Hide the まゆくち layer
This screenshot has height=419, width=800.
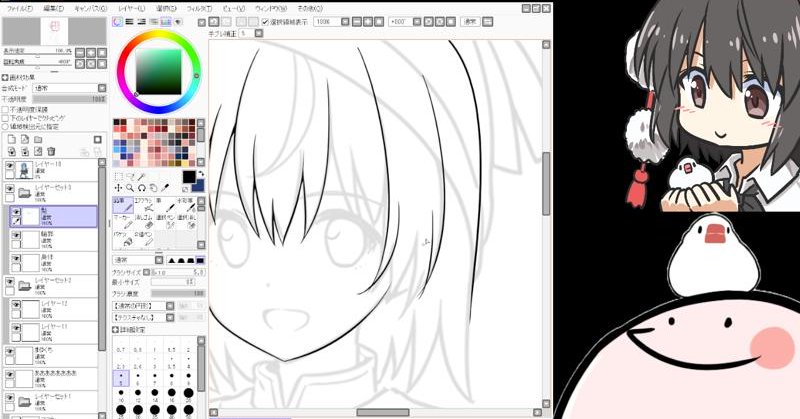coord(10,351)
